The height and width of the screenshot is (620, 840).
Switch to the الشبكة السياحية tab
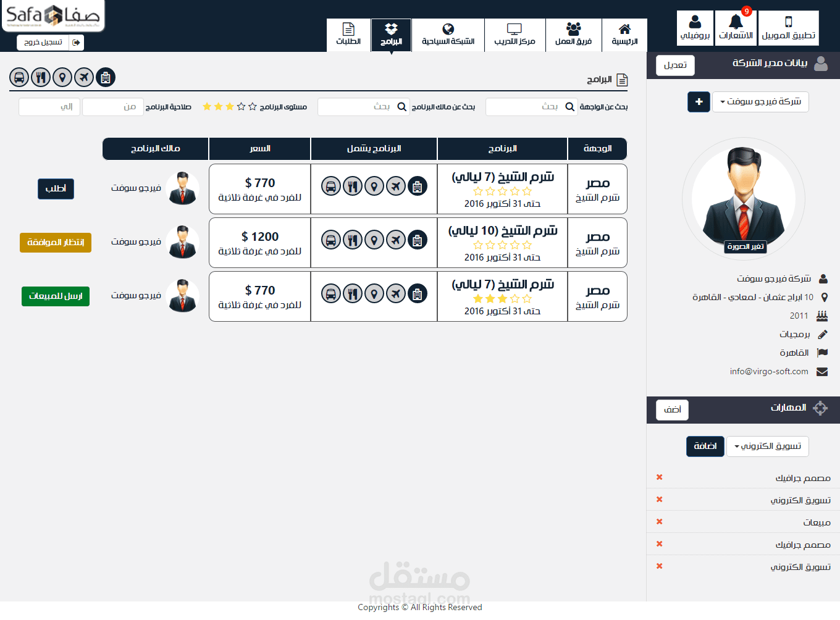[x=448, y=35]
